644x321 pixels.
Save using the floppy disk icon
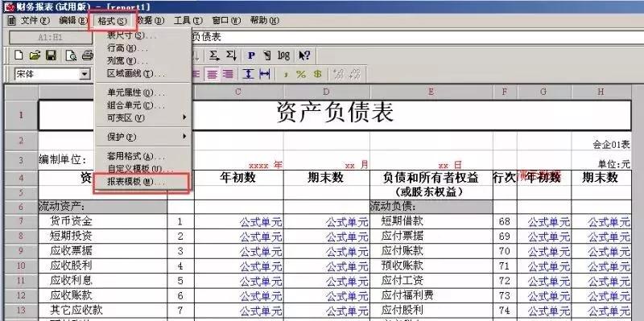pos(51,55)
